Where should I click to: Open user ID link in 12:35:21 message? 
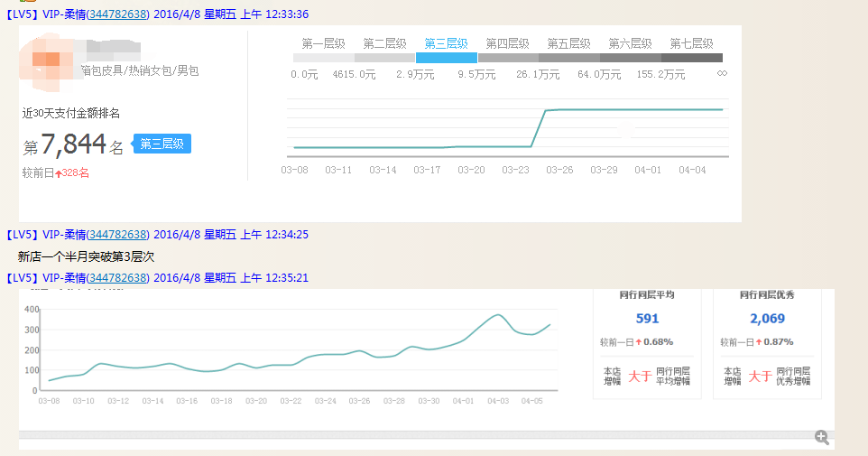tap(119, 278)
